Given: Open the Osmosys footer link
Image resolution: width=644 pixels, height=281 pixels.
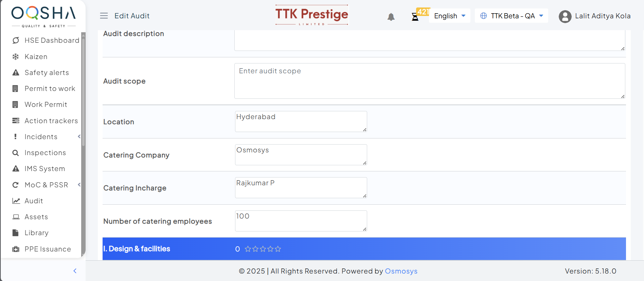Looking at the screenshot, I should click(x=401, y=271).
